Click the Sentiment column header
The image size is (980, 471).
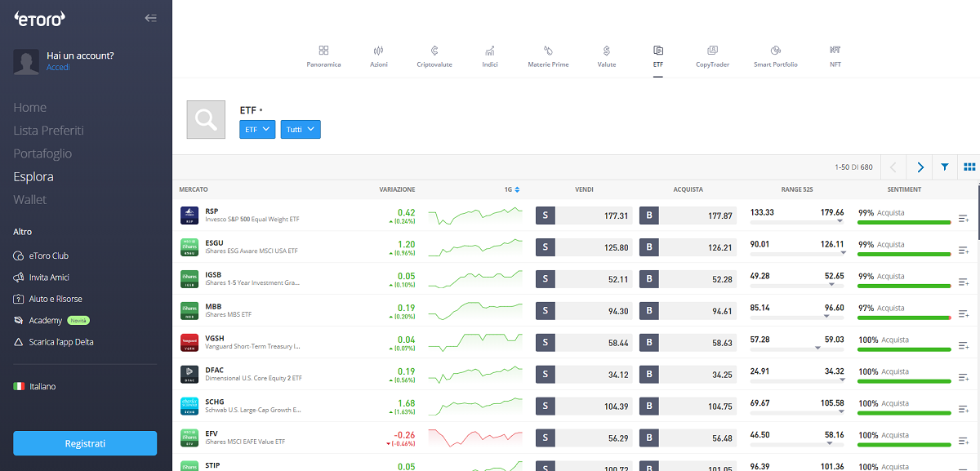pyautogui.click(x=904, y=189)
